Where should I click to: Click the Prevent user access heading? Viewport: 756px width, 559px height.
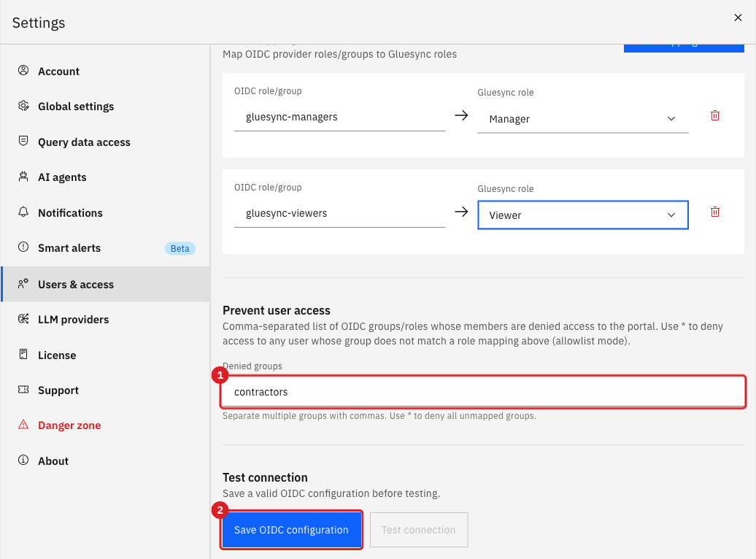pyautogui.click(x=277, y=310)
